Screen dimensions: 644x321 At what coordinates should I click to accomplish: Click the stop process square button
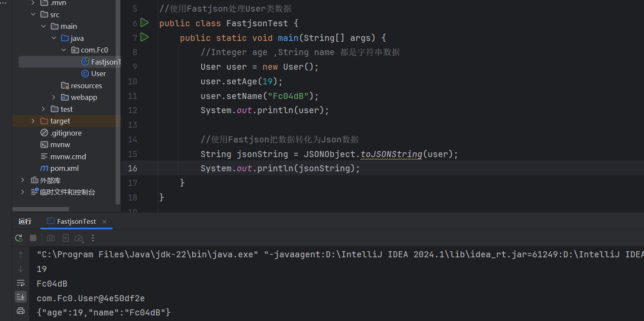(33, 238)
